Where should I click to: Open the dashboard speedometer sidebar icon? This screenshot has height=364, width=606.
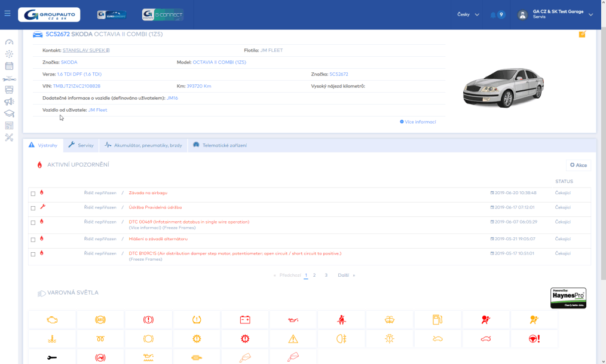pos(9,42)
